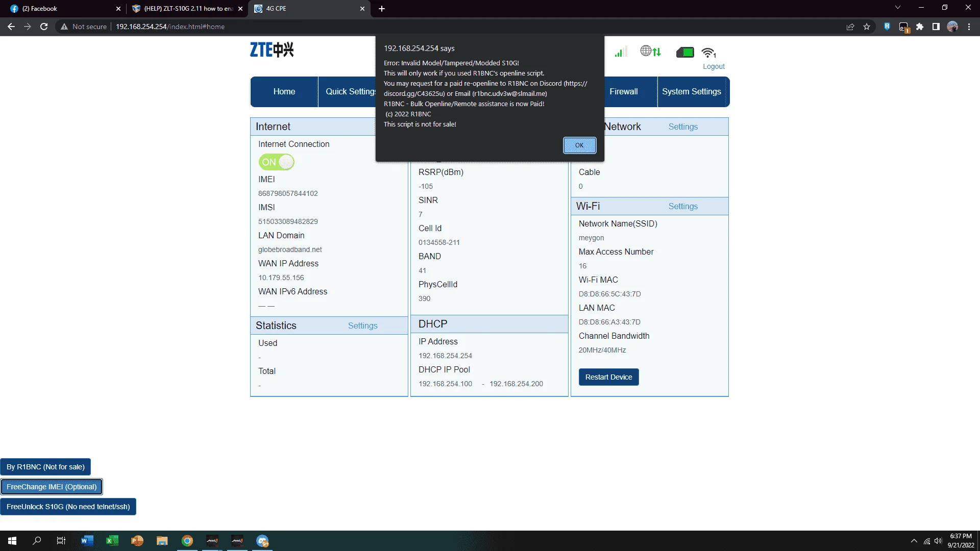The image size is (980, 551).
Task: Open Word from the taskbar
Action: [x=87, y=541]
